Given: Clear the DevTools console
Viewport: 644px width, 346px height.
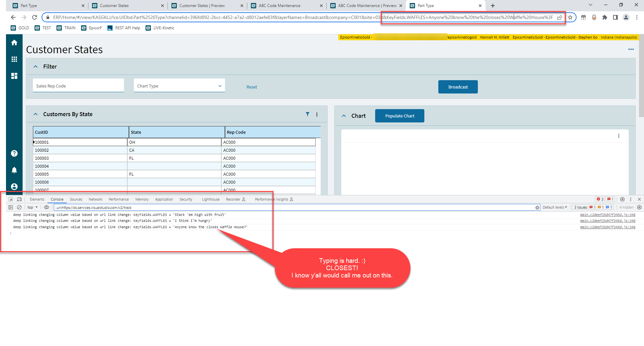Looking at the screenshot, I should (19, 207).
